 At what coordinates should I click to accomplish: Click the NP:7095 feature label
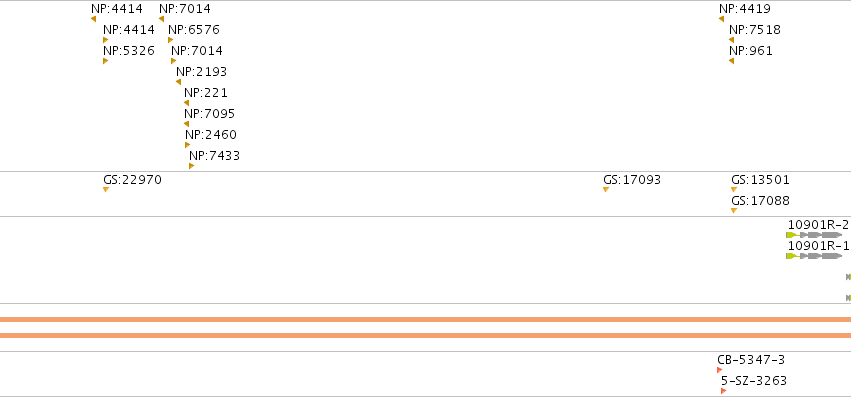click(x=209, y=114)
